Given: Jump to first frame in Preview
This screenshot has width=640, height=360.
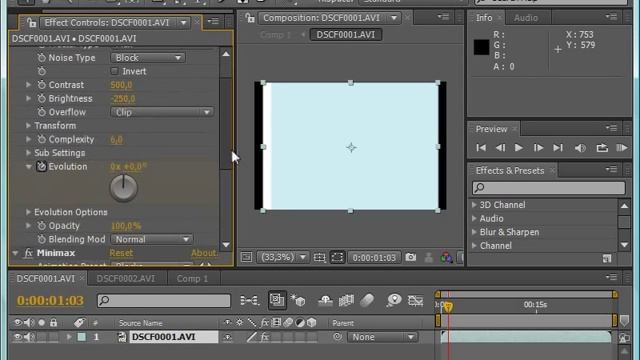Looking at the screenshot, I should [x=481, y=148].
